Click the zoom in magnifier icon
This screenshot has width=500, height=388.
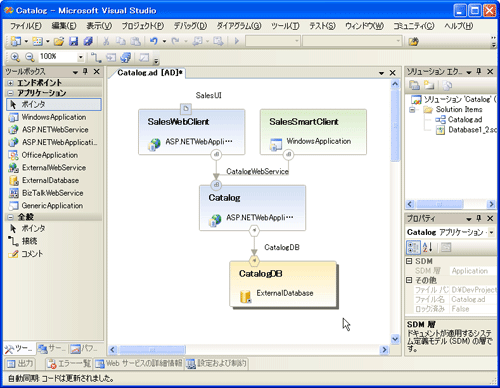(x=15, y=57)
